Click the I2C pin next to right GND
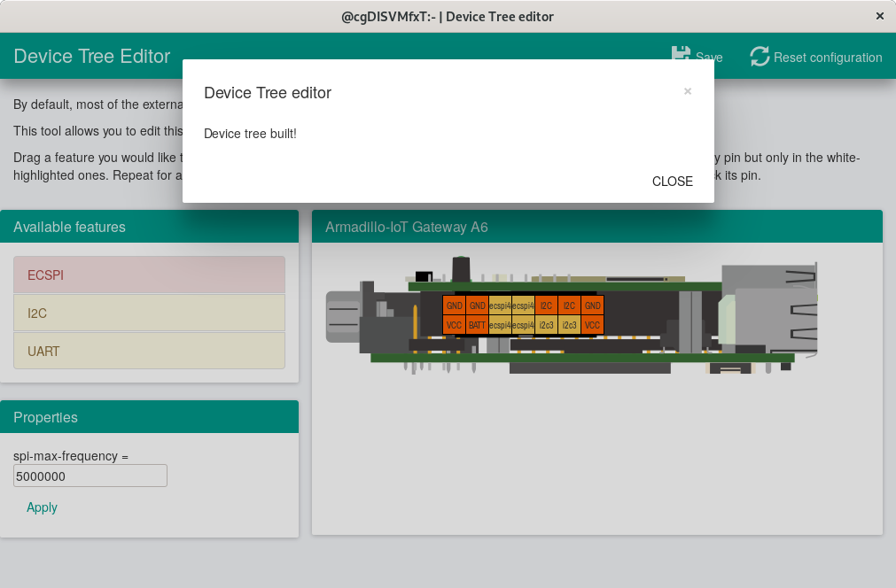Viewport: 896px width, 588px height. click(x=569, y=306)
